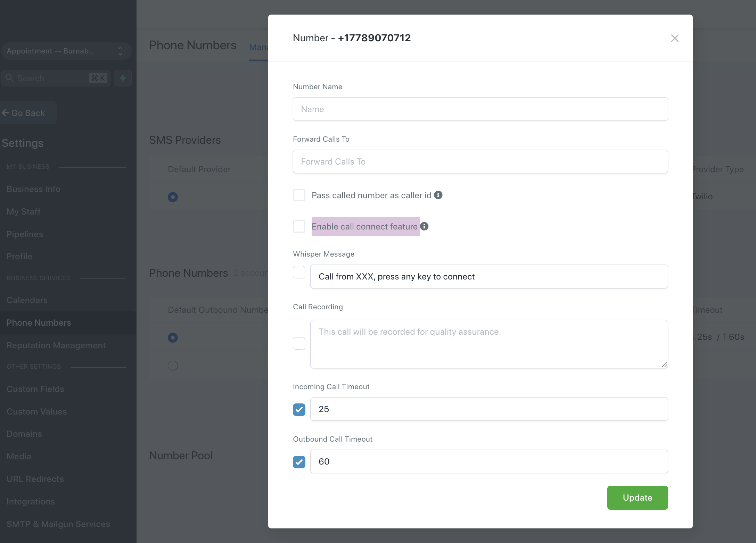Enable call connect feature checkbox

[x=299, y=226]
